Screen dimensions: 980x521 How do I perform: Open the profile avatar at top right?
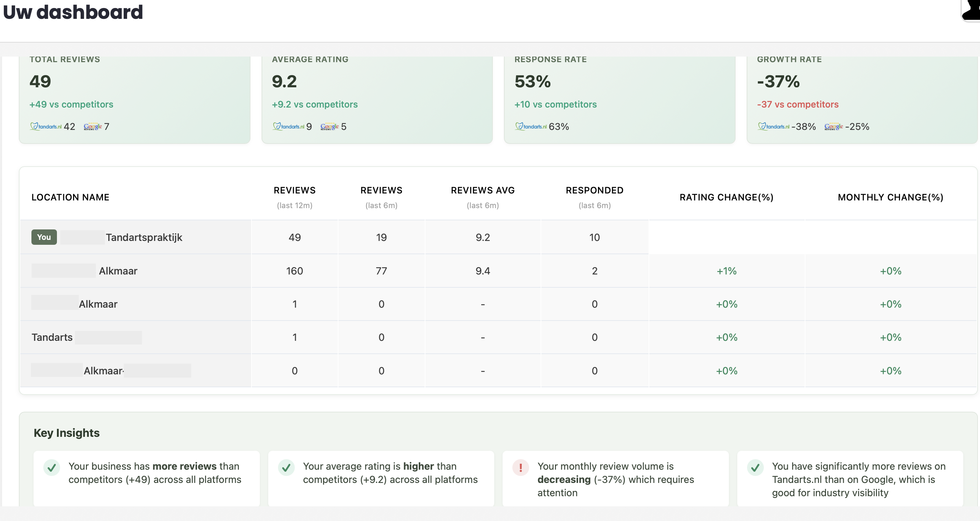pos(972,10)
